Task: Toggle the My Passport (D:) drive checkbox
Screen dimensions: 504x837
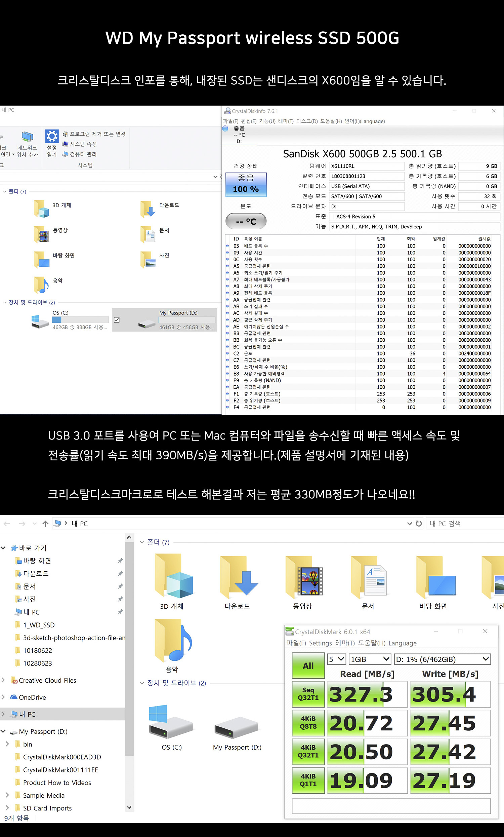Action: click(x=117, y=320)
